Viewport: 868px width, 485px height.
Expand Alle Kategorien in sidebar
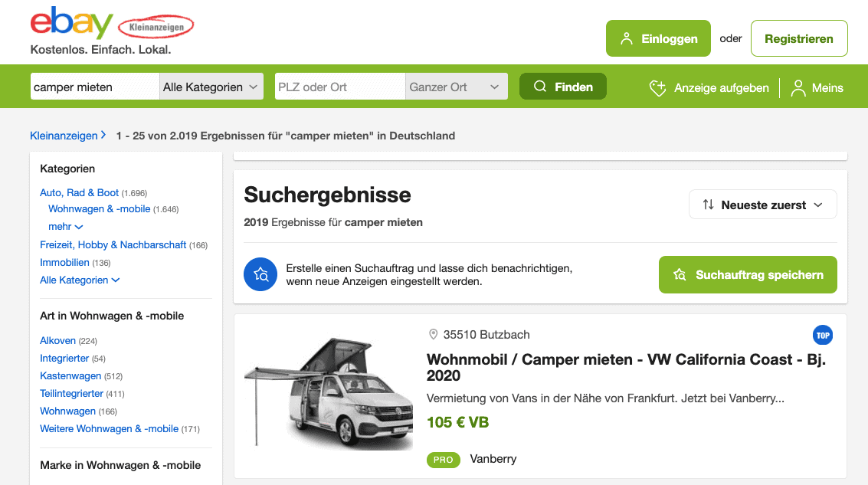pyautogui.click(x=80, y=280)
